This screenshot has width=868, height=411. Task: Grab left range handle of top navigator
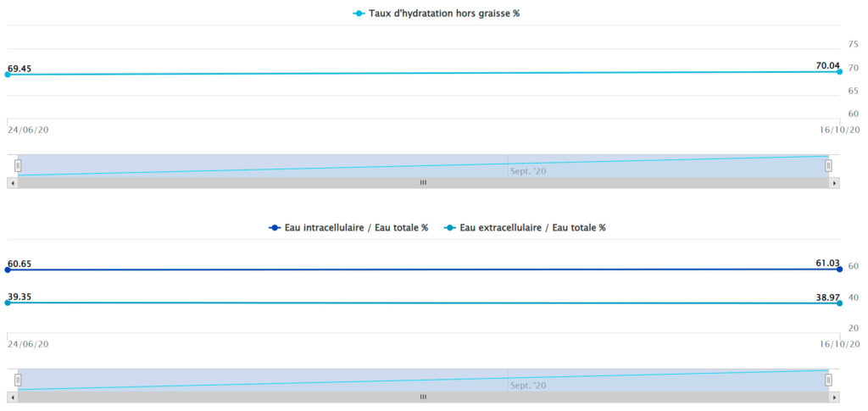18,166
